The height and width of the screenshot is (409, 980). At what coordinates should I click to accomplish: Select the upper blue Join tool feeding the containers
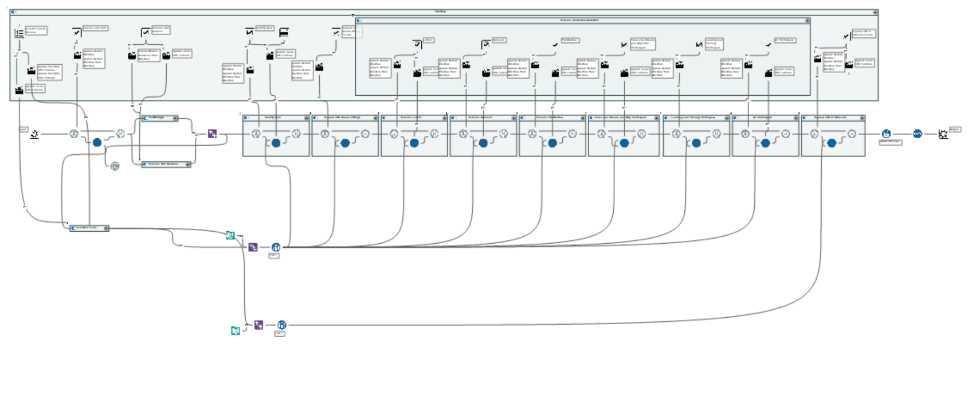pos(276,247)
